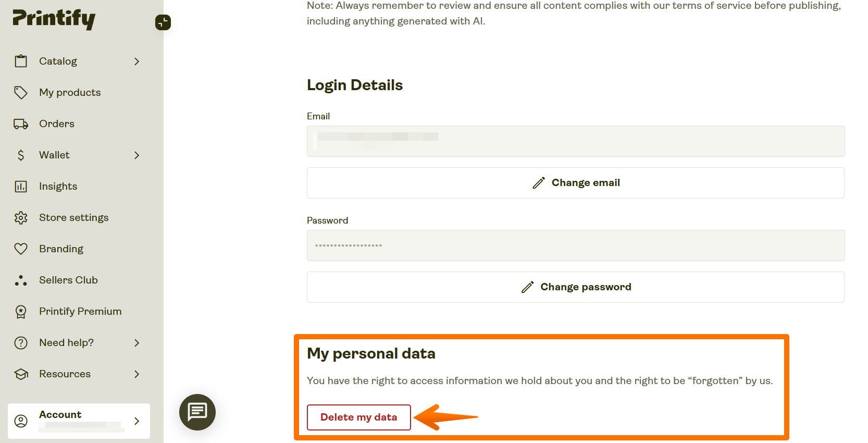Image resolution: width=868 pixels, height=443 pixels.
Task: Expand the Wallet section
Action: tap(137, 155)
